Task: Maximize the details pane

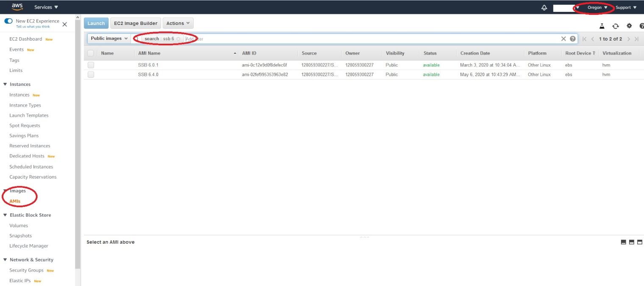Action: tap(640, 242)
